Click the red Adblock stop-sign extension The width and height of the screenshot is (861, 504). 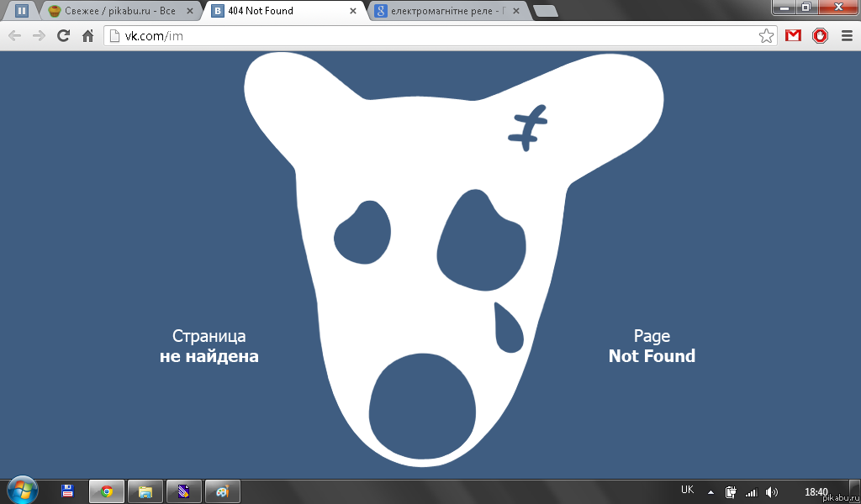pyautogui.click(x=820, y=36)
